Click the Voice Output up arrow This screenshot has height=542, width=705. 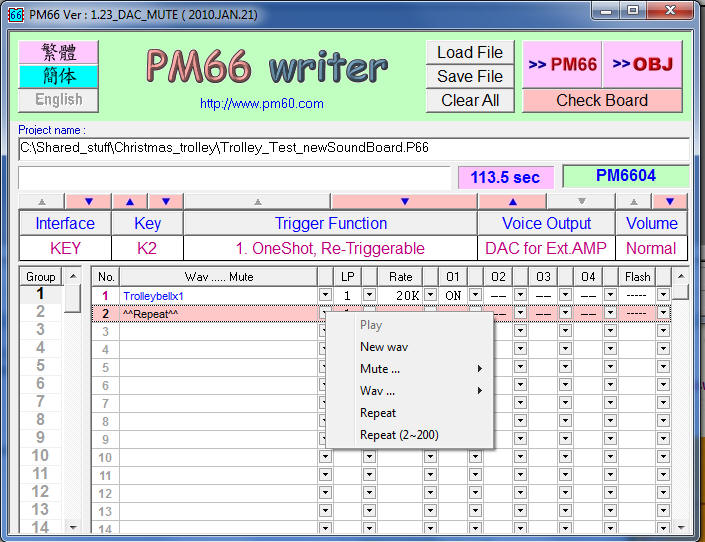click(513, 201)
